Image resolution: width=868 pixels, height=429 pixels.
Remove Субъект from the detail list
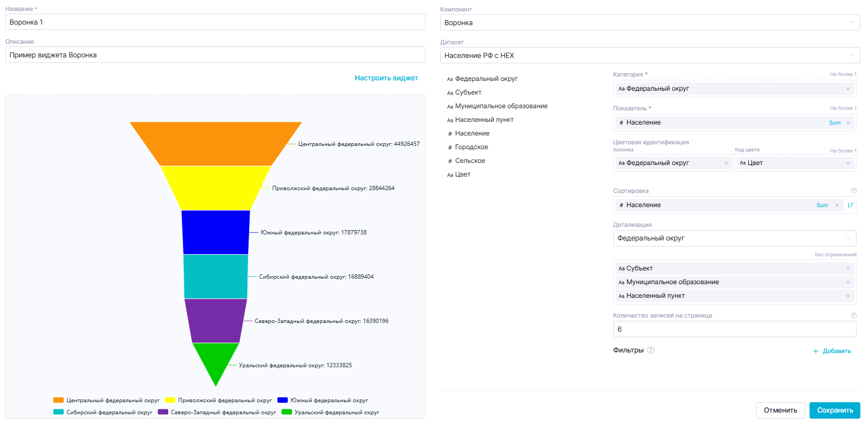[848, 268]
